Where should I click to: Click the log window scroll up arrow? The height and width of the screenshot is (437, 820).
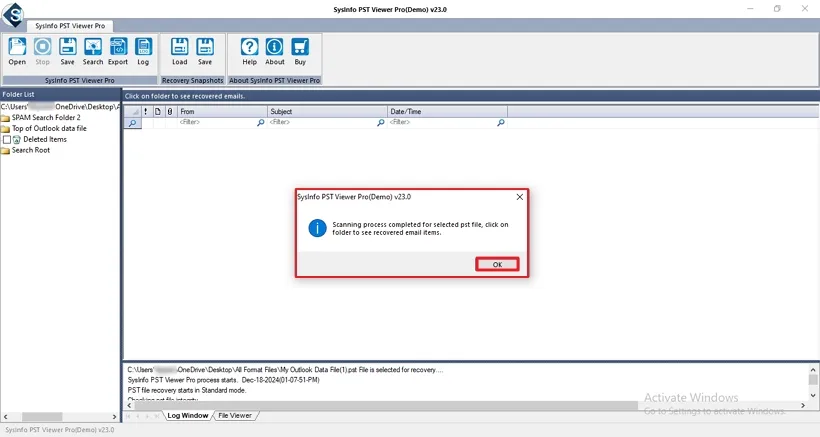point(813,370)
